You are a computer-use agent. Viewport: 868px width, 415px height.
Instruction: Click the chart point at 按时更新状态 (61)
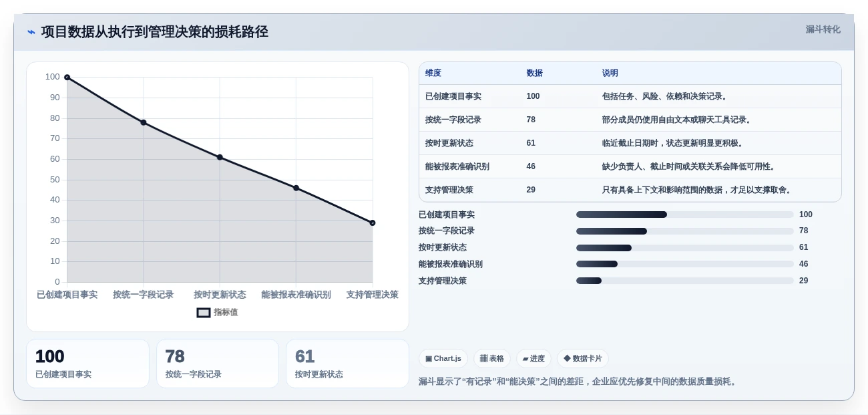coord(220,157)
